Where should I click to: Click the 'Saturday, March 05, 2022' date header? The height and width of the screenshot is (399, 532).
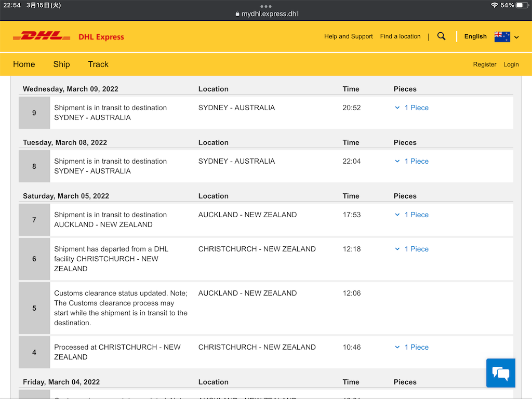(66, 196)
